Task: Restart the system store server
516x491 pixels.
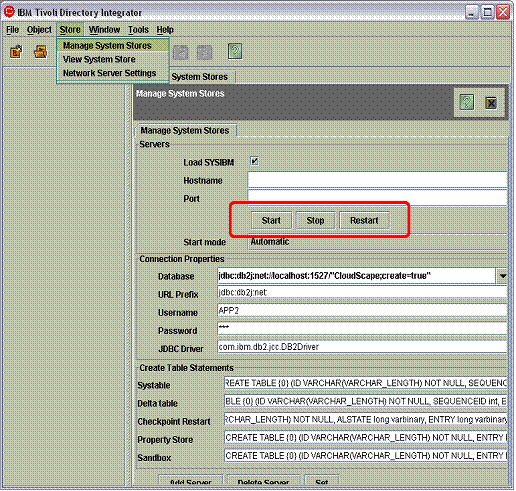Action: [364, 220]
